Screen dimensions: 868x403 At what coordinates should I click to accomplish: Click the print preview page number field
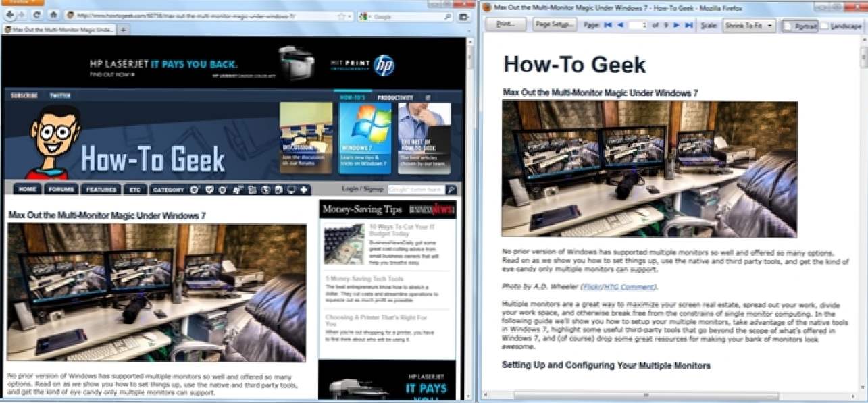tap(637, 25)
